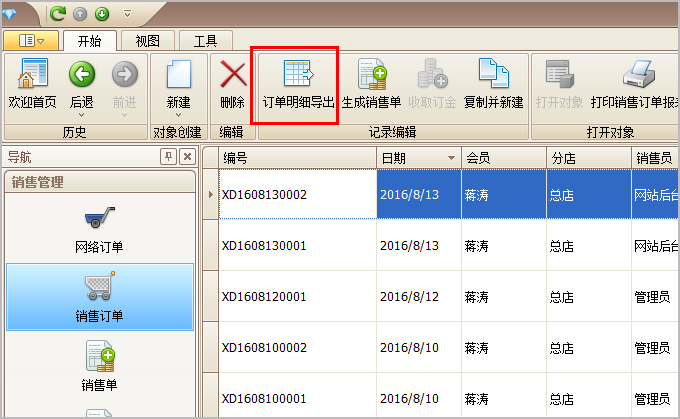This screenshot has height=419, width=680.
Task: Open the yellow application menu button
Action: click(x=31, y=41)
